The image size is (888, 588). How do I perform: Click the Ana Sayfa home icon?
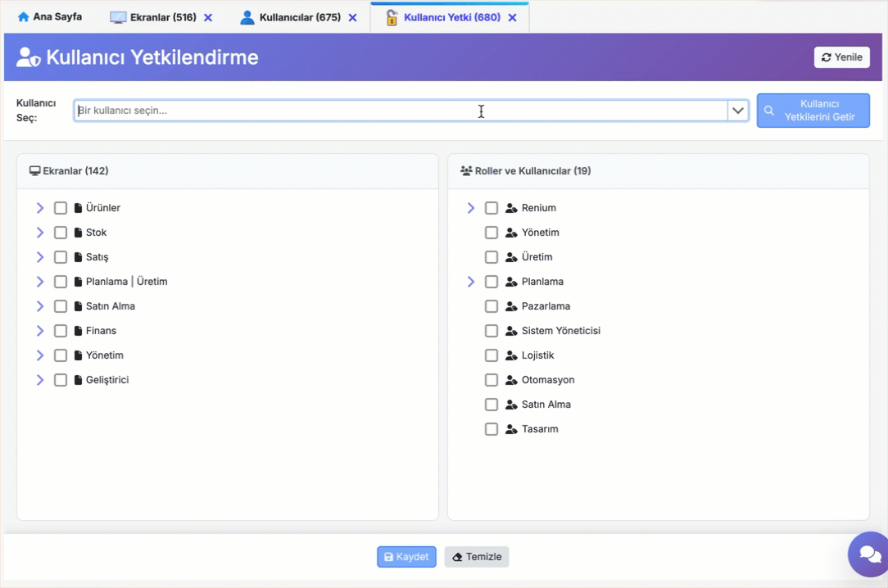pyautogui.click(x=23, y=17)
